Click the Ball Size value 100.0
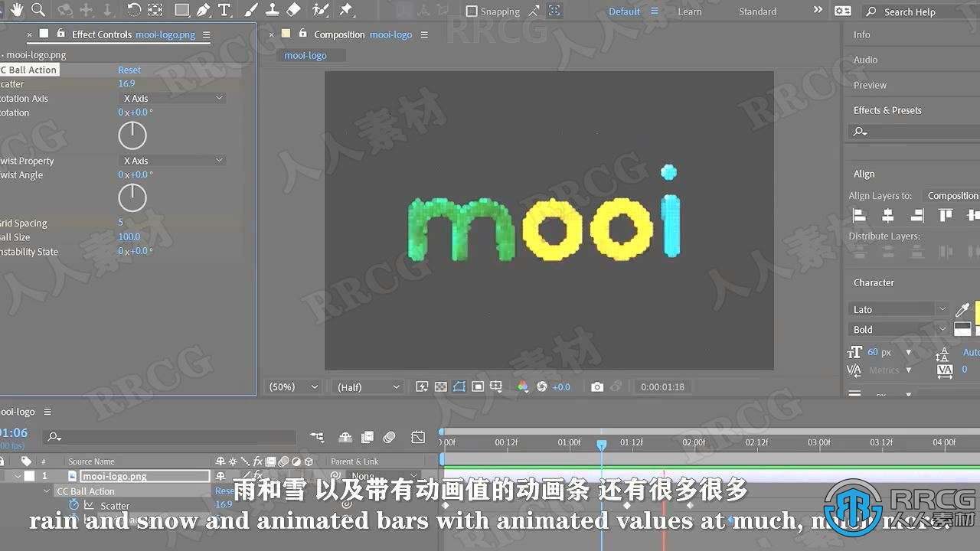Viewport: 980px width, 551px height. pyautogui.click(x=129, y=237)
